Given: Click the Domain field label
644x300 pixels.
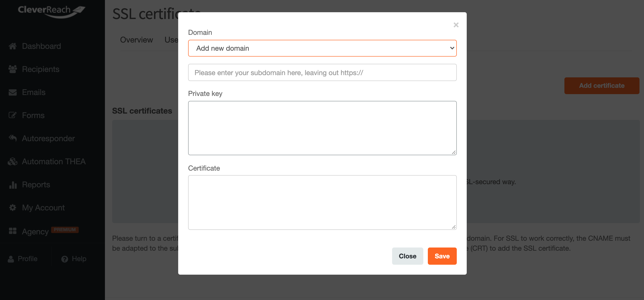Looking at the screenshot, I should (200, 33).
